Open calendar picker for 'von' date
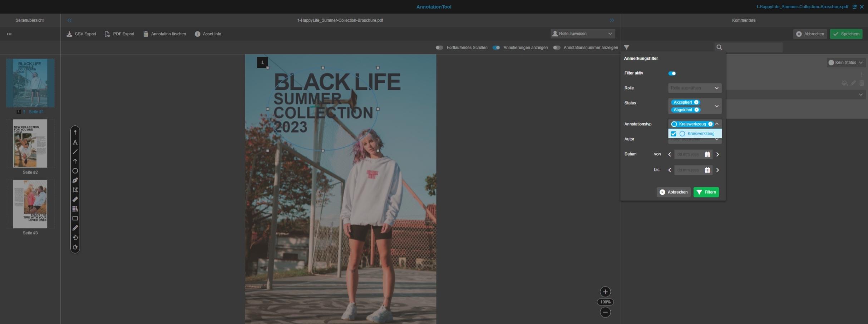This screenshot has width=868, height=324. click(707, 155)
